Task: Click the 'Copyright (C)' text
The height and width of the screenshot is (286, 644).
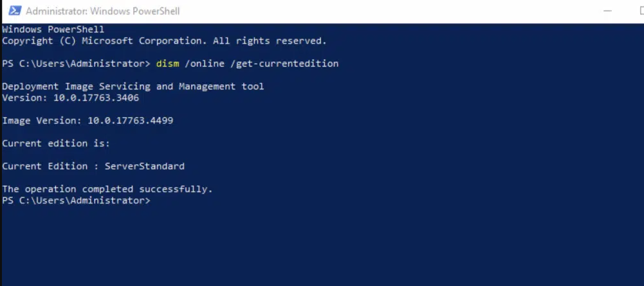Action: (x=39, y=41)
